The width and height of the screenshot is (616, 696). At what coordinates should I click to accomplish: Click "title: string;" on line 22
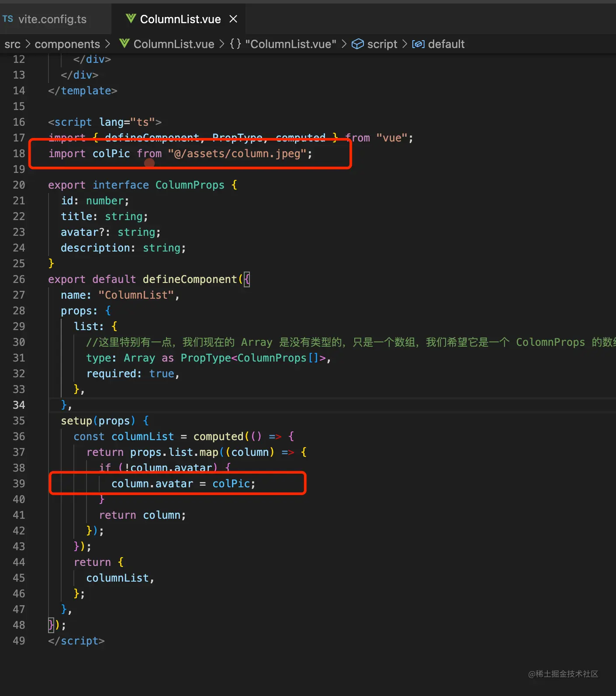[104, 217]
